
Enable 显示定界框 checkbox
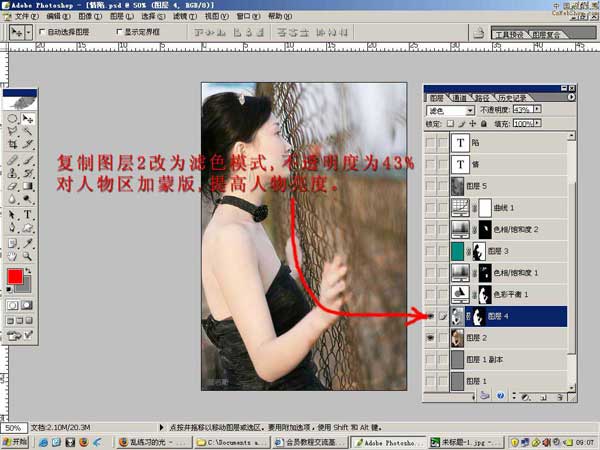tap(119, 32)
